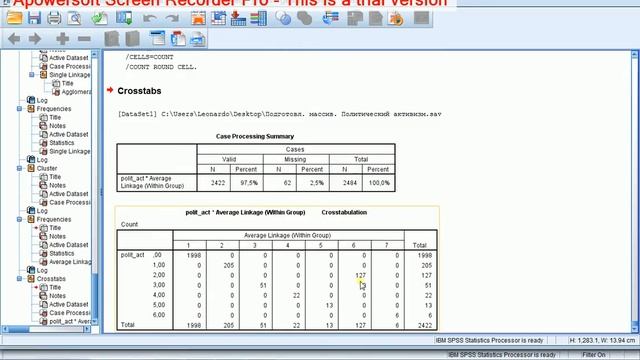
Task: Promote outline item with the left arrow
Action: (x=14, y=39)
